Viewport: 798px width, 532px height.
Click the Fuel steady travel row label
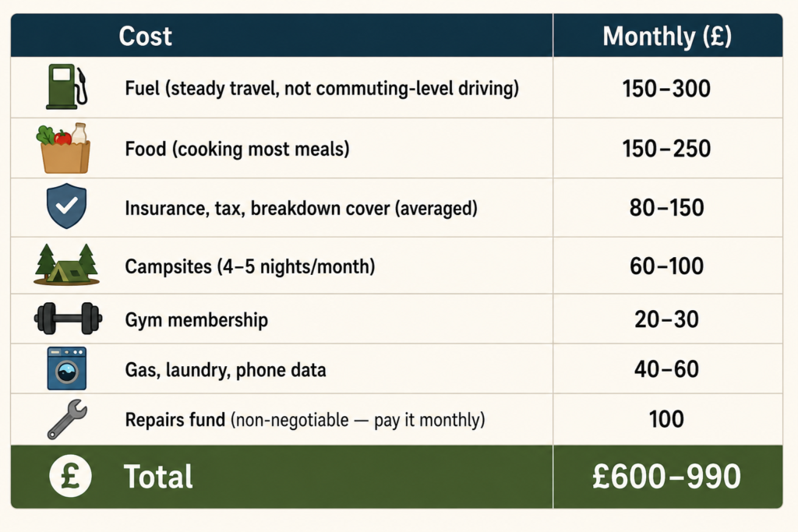(322, 88)
